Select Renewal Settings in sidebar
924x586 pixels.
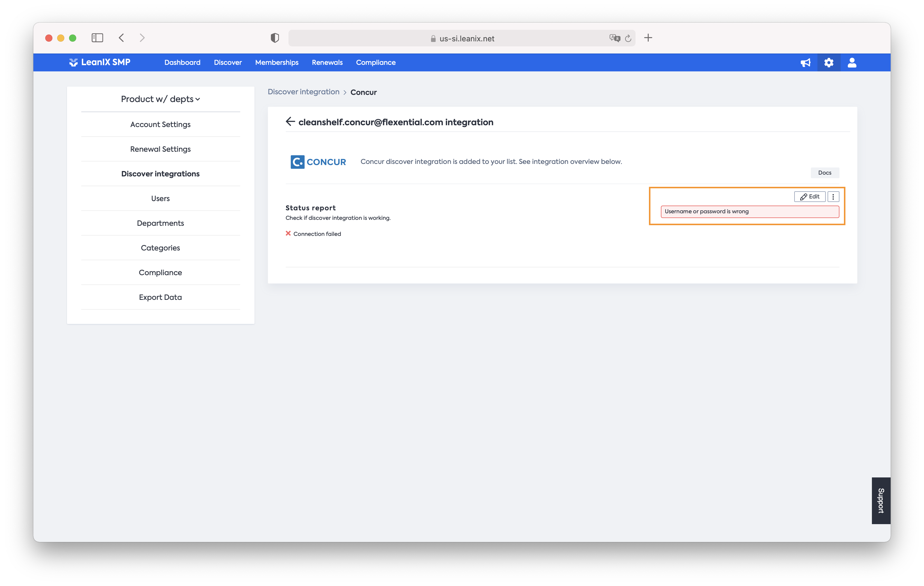point(160,149)
